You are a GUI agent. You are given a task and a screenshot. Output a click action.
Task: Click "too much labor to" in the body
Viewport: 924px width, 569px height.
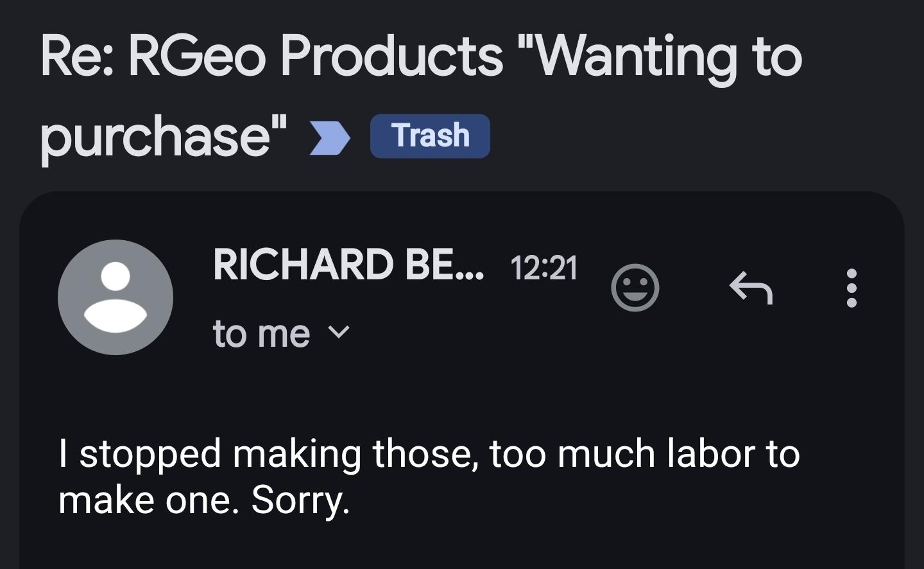(644, 453)
